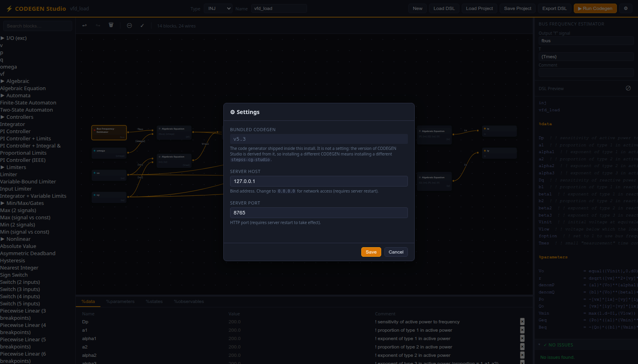This screenshot has width=638, height=364.
Task: Collapse the Min/Max/Gates category
Action: click(22, 203)
